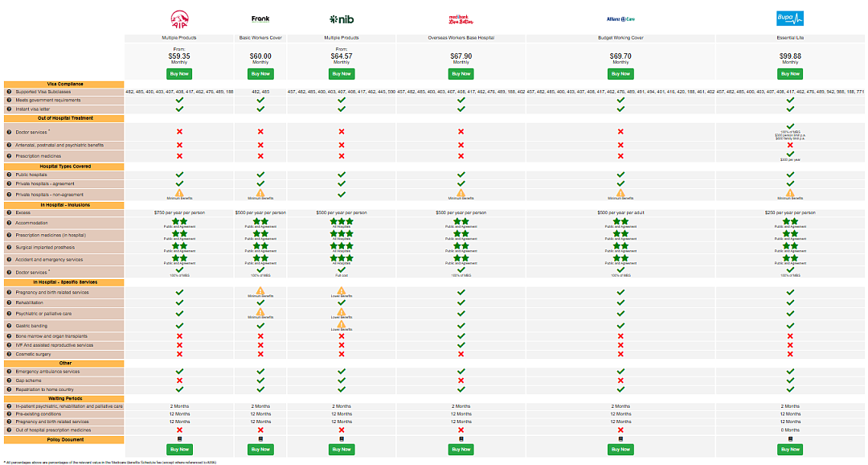Click the nib logo

coord(342,19)
